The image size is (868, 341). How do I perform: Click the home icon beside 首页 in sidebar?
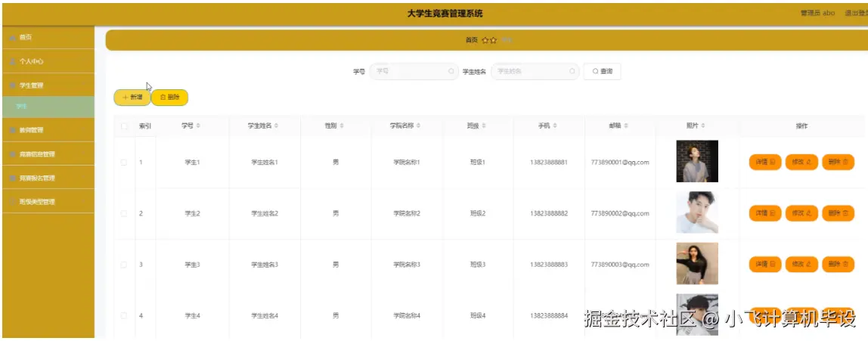[x=13, y=38]
